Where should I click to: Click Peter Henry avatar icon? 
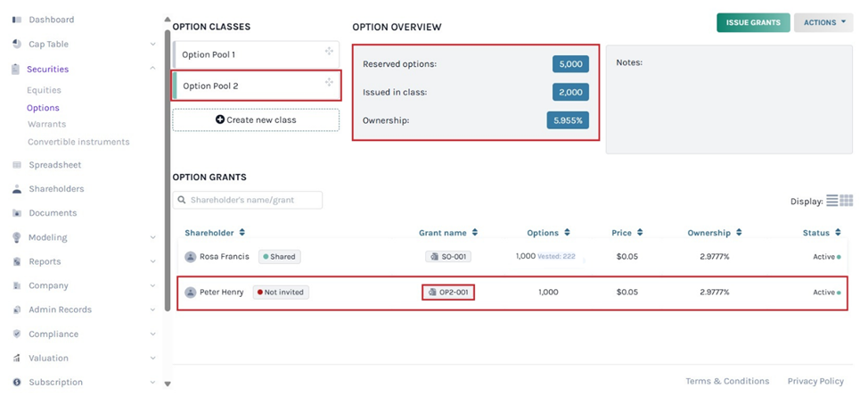click(x=191, y=292)
